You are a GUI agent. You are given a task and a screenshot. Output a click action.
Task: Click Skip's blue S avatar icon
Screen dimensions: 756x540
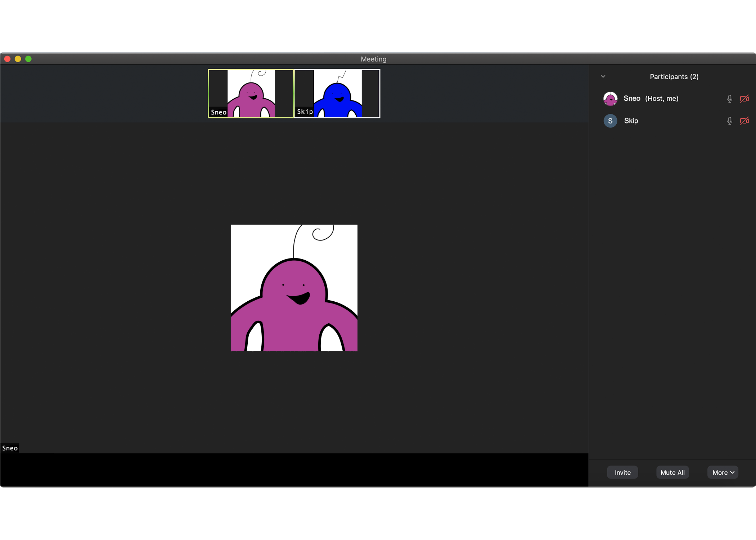610,121
